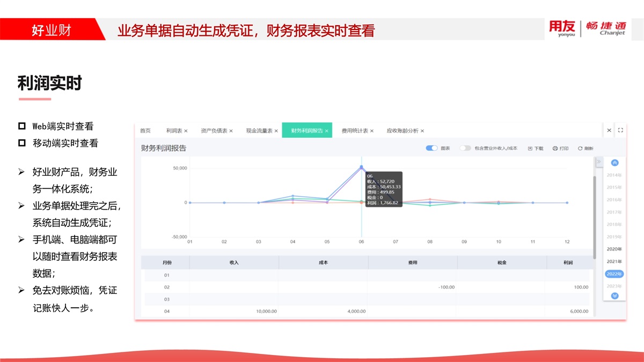
Task: Select year 2020年
Action: pyautogui.click(x=614, y=249)
